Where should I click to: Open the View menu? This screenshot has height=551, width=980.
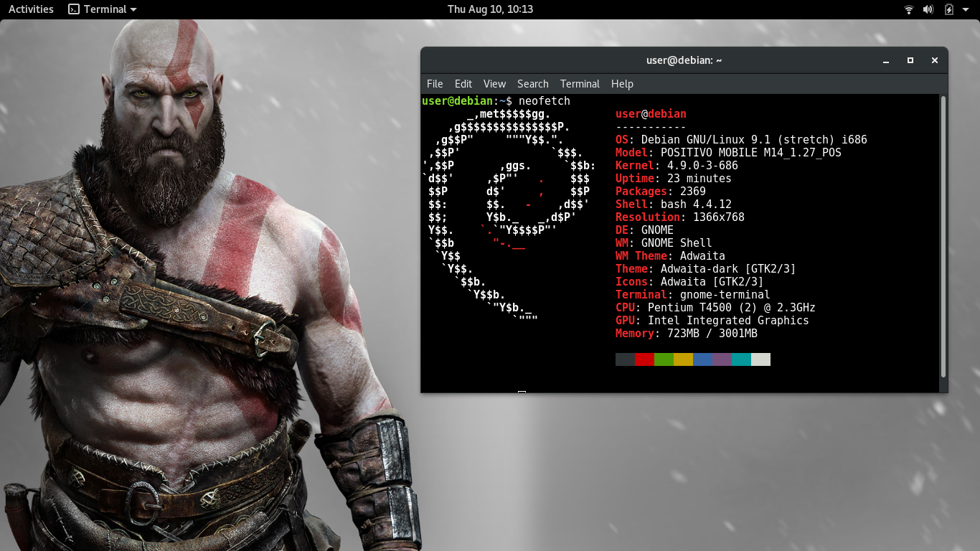[x=494, y=84]
